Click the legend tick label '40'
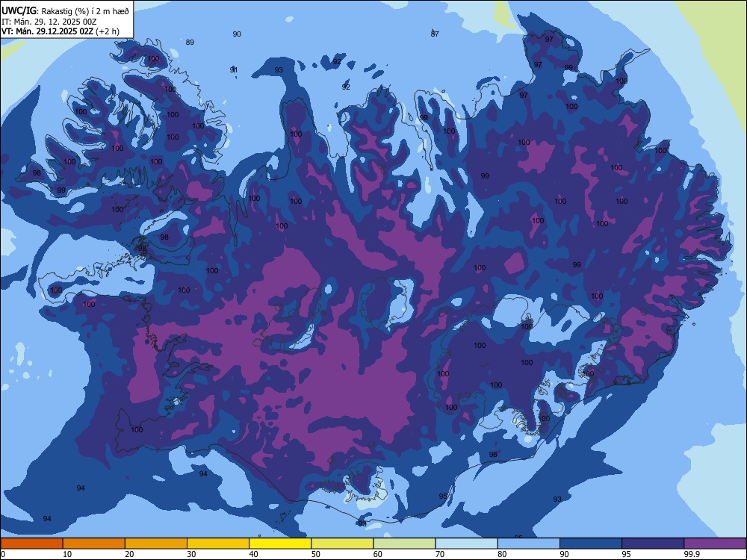 [254, 554]
